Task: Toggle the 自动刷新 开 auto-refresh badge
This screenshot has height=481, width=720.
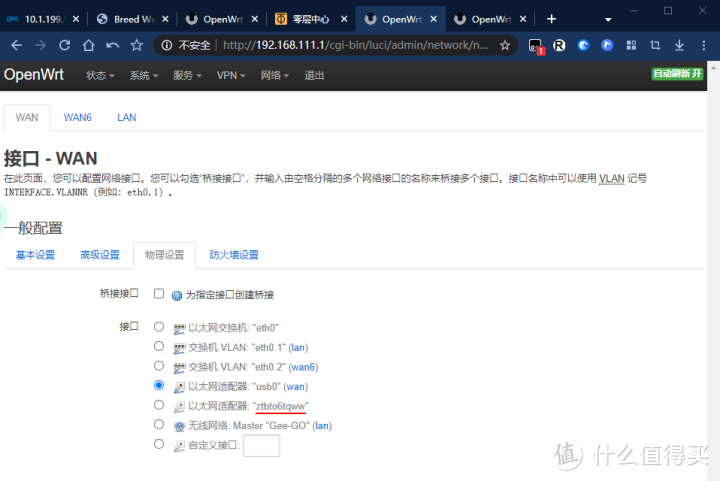Action: point(677,73)
